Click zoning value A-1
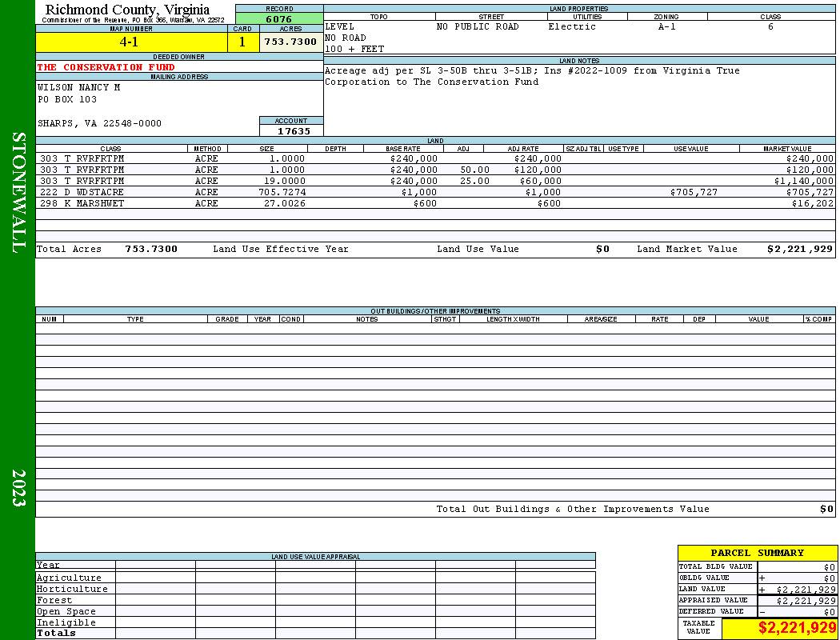Screen dimensions: 840x640 [x=667, y=26]
